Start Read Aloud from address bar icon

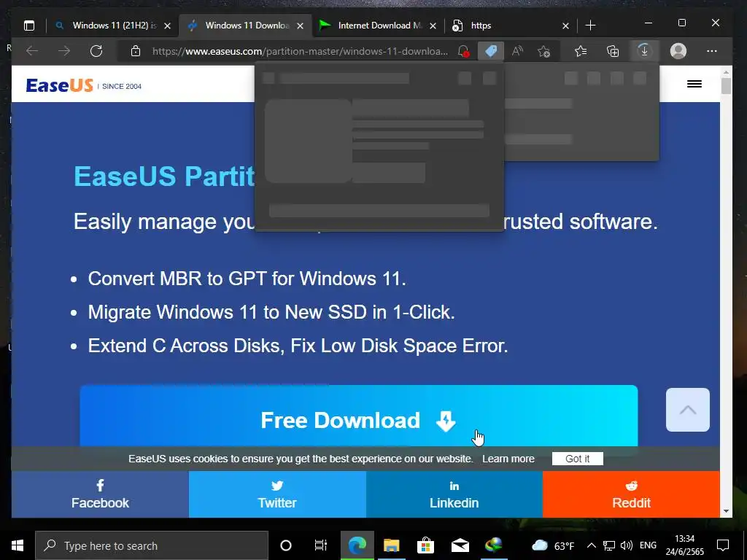pos(517,51)
